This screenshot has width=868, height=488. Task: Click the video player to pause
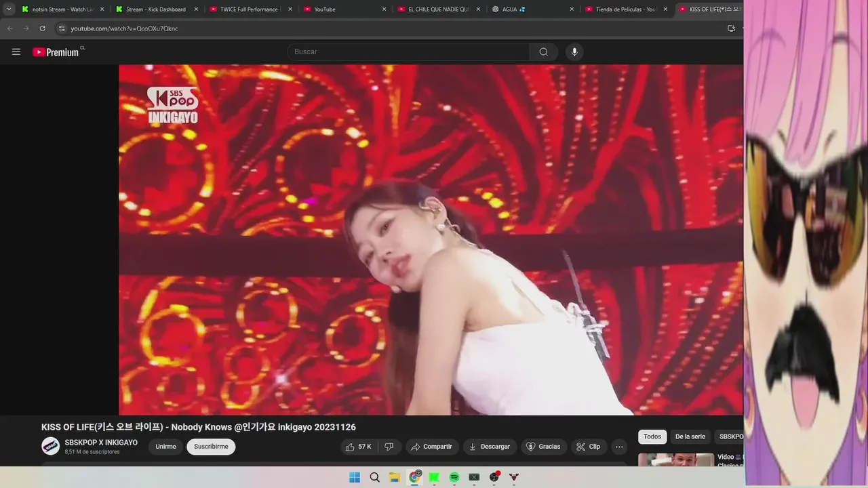pyautogui.click(x=431, y=240)
